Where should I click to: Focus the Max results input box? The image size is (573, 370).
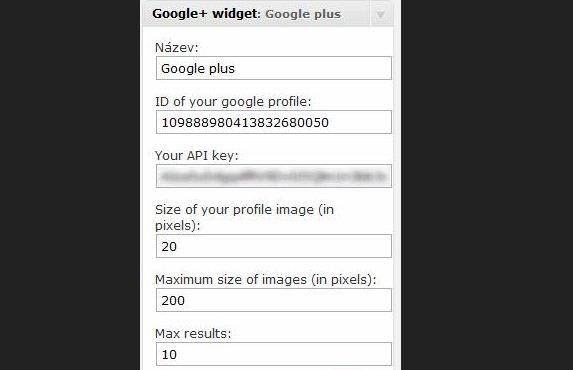tap(274, 354)
